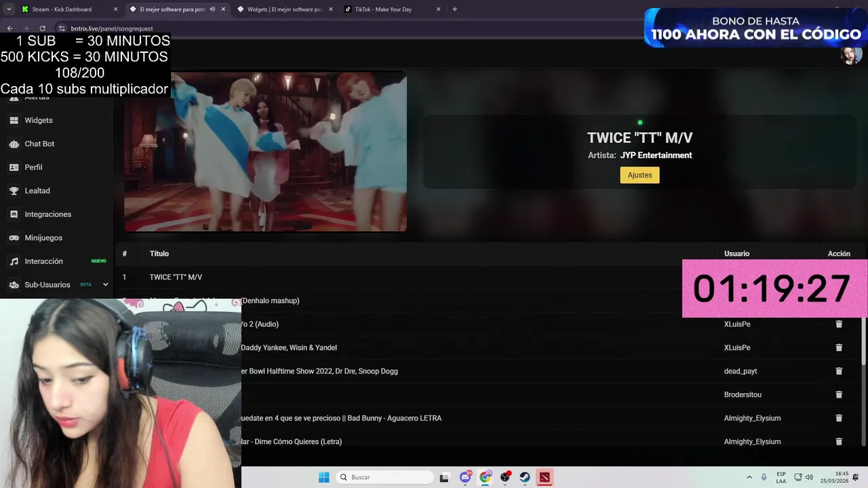Click the Título column header
868x488 pixels.
159,253
